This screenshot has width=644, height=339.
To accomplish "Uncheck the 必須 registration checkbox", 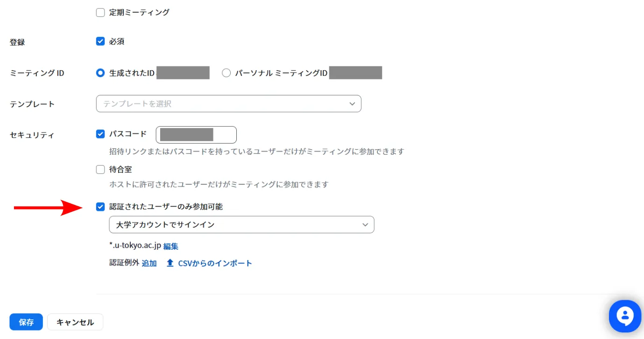I will click(x=100, y=41).
